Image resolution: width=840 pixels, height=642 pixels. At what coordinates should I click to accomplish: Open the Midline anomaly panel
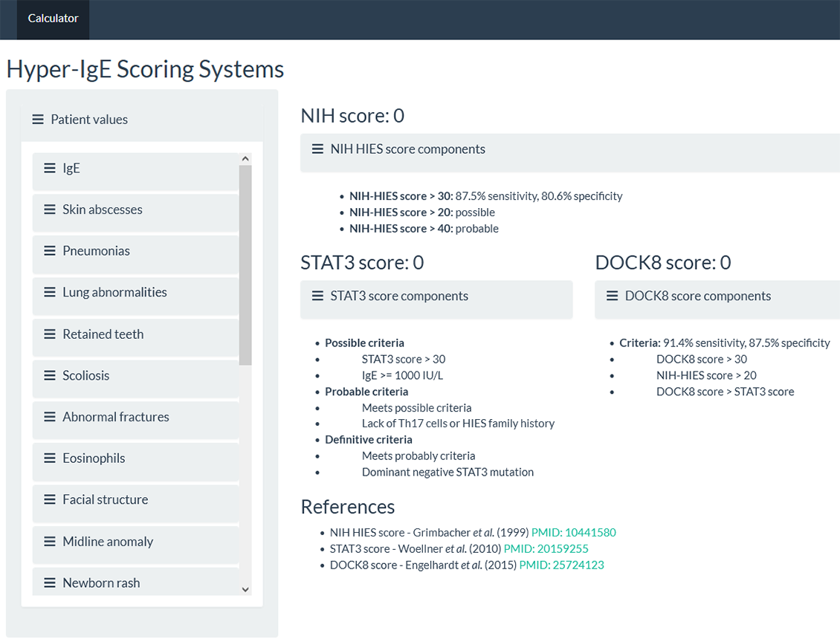pyautogui.click(x=108, y=542)
